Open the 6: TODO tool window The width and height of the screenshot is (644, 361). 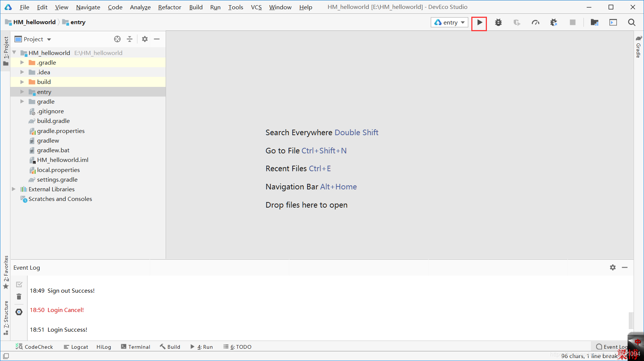coord(237,347)
